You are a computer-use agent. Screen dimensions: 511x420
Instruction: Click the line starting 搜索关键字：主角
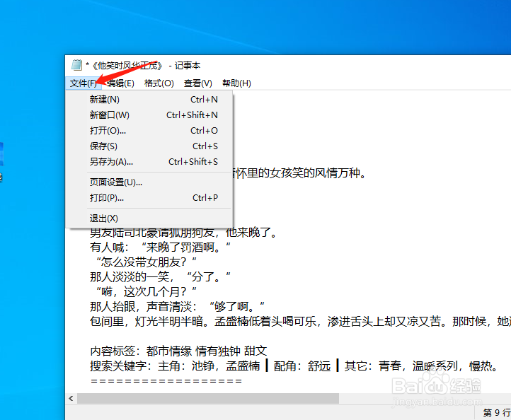(x=294, y=366)
